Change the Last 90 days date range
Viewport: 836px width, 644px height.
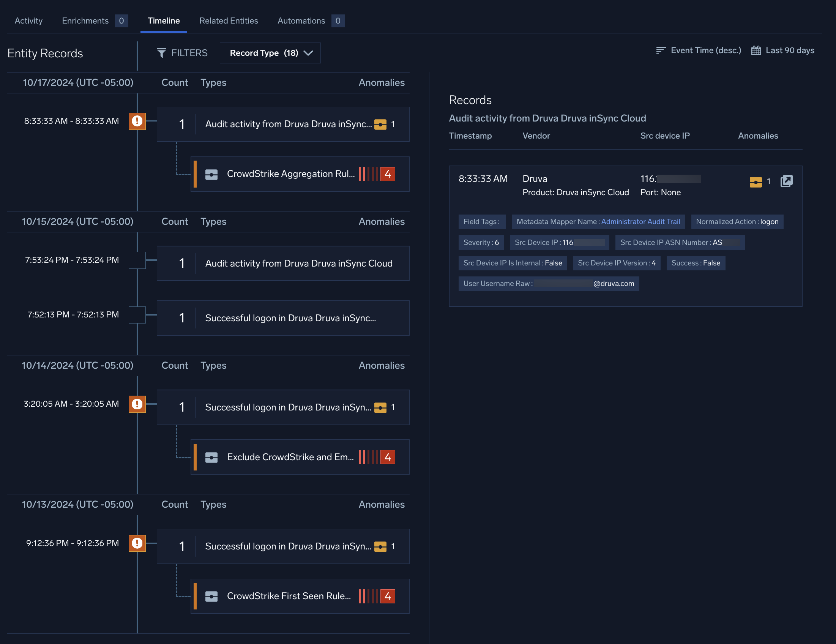click(789, 50)
